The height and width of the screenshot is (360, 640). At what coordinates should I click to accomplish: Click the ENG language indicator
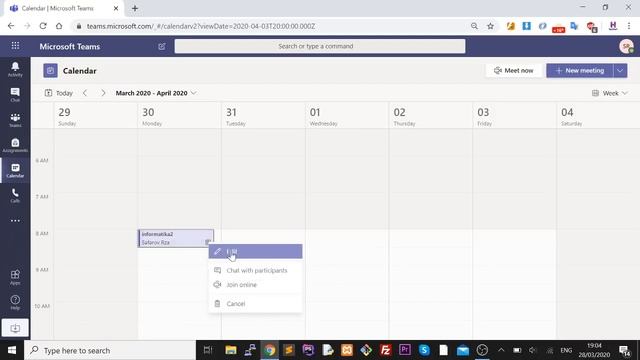(566, 350)
